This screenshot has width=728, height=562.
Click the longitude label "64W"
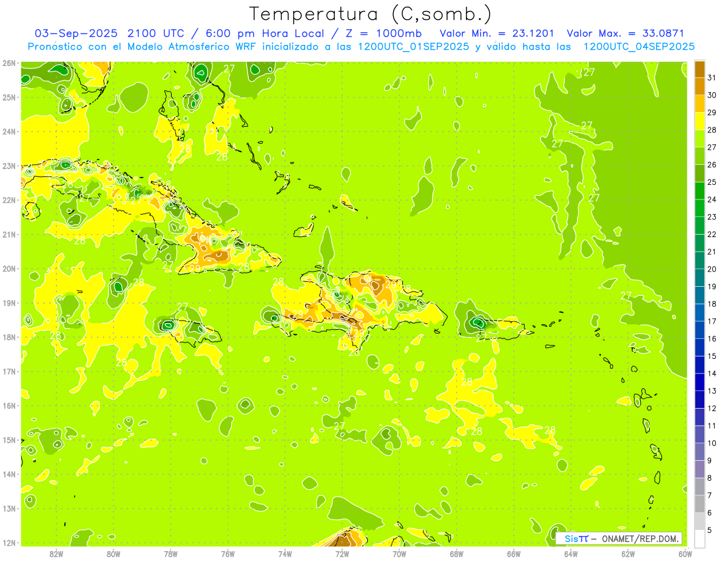pos(571,554)
